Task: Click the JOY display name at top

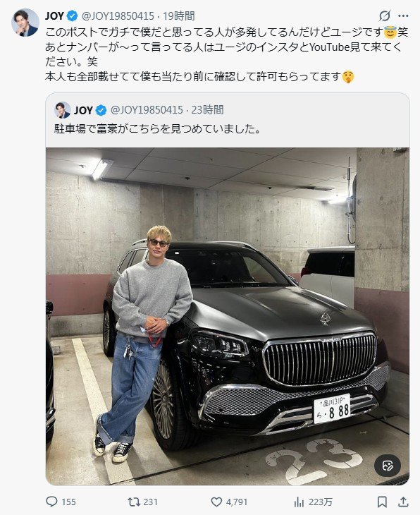Action: 54,16
